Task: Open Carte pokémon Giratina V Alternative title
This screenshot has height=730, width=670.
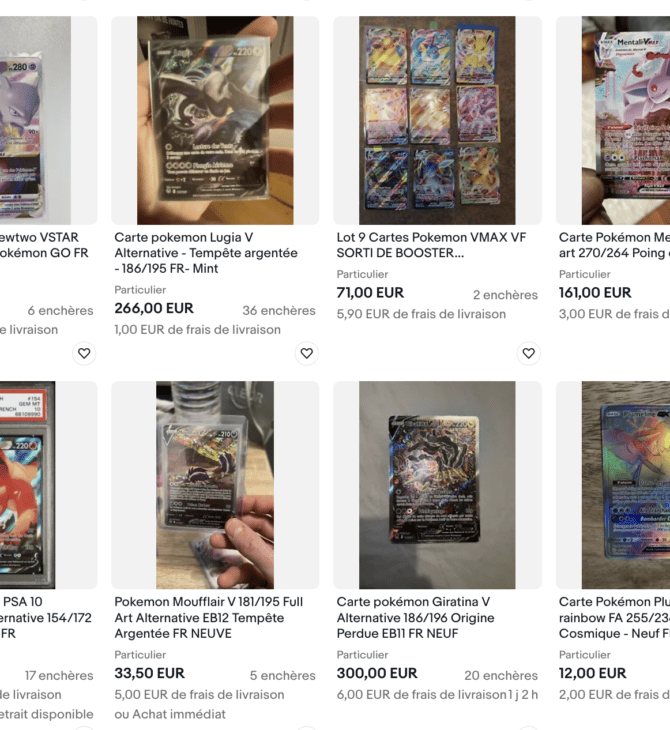Action: (415, 617)
